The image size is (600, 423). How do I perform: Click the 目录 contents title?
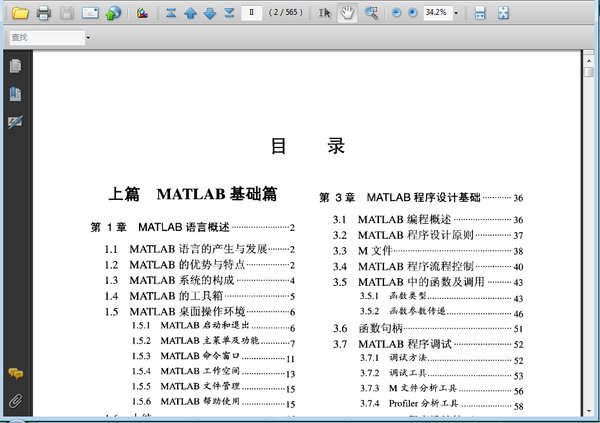pyautogui.click(x=308, y=146)
